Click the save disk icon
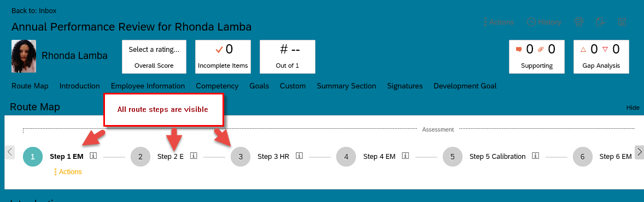Image resolution: width=644 pixels, height=202 pixels. tap(622, 22)
